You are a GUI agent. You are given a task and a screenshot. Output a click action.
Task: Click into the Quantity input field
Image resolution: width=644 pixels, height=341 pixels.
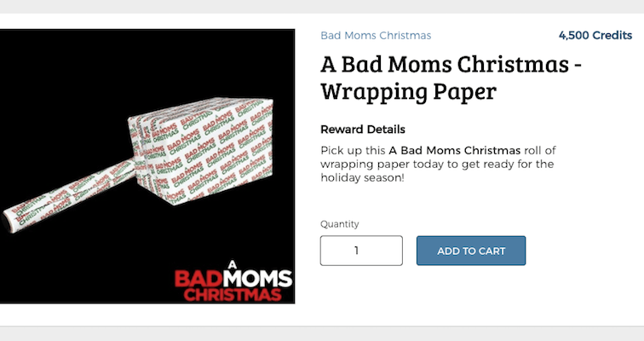[x=361, y=251]
